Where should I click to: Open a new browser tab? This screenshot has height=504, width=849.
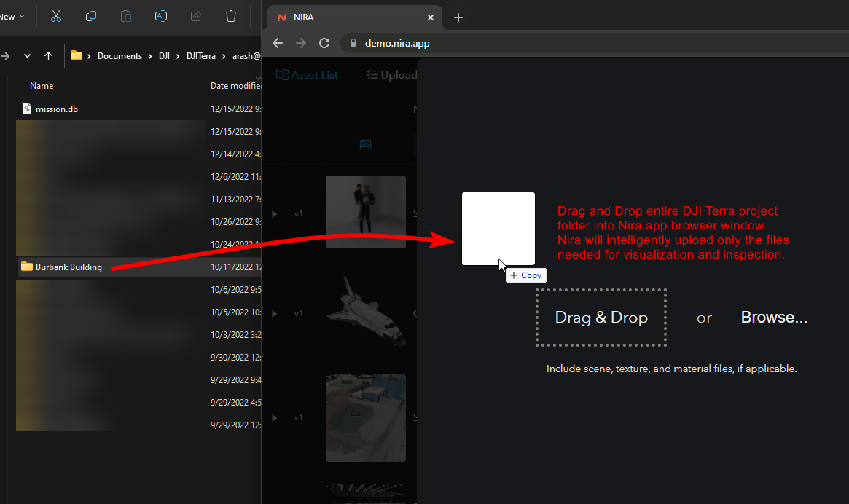[x=458, y=17]
